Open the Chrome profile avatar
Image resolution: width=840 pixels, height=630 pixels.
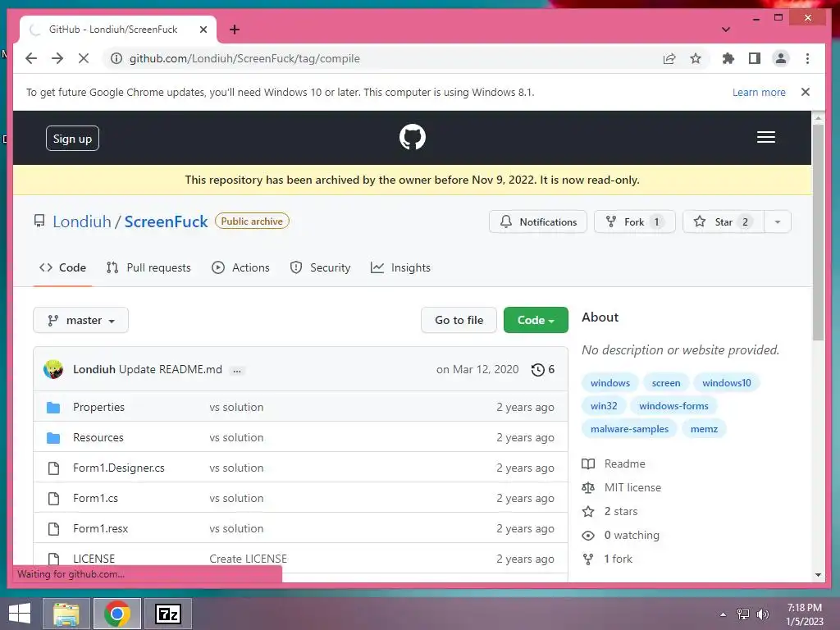[x=781, y=58]
